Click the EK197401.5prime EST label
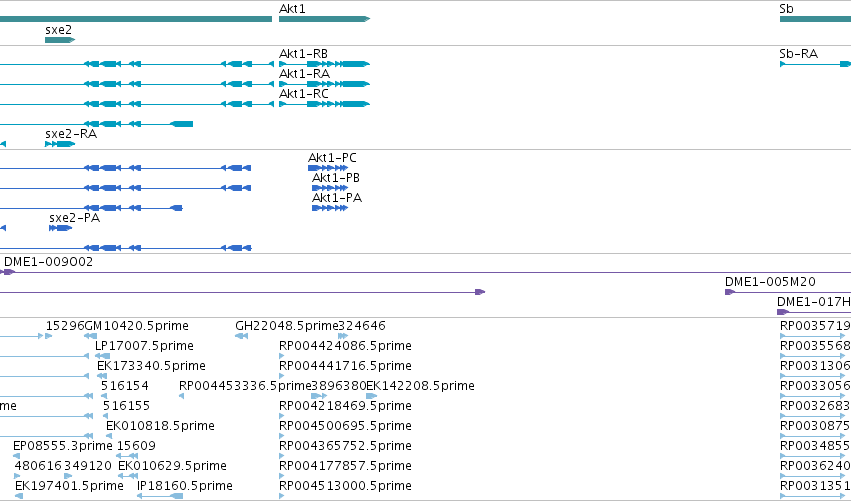851x501 pixels. coord(69,486)
